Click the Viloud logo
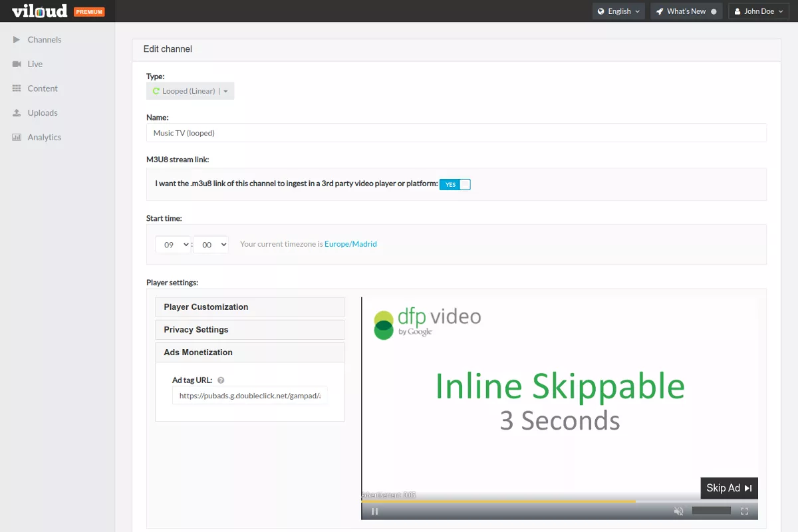The height and width of the screenshot is (532, 798). (x=40, y=11)
